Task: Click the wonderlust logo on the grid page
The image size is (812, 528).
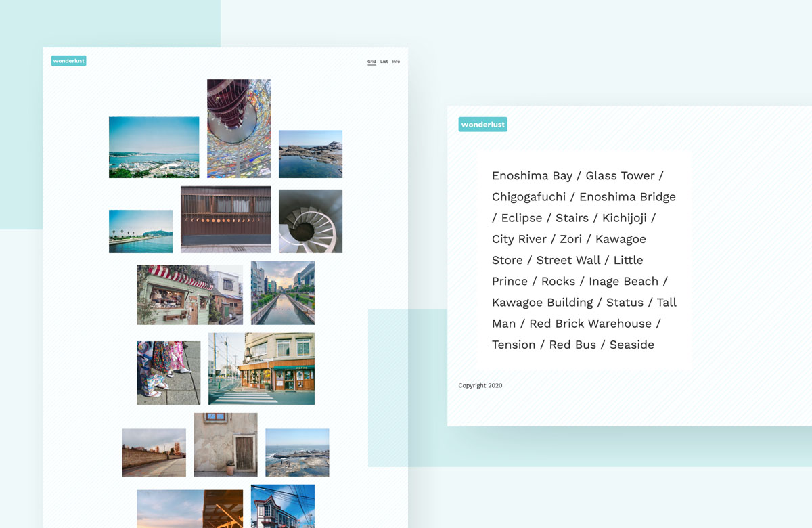Action: [68, 61]
